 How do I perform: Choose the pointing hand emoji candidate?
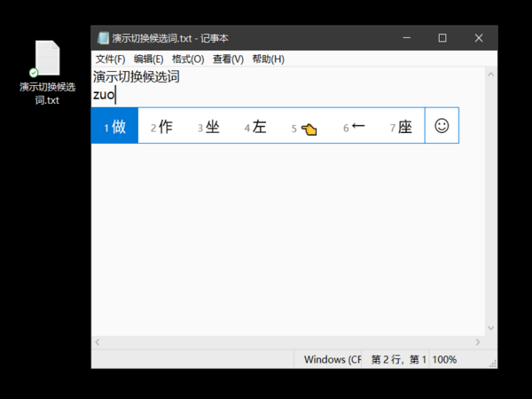pyautogui.click(x=304, y=128)
